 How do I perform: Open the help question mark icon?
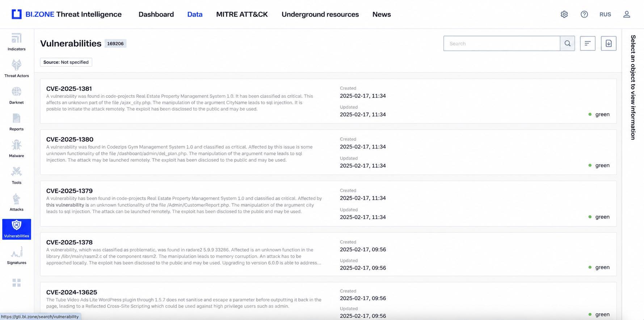[584, 14]
